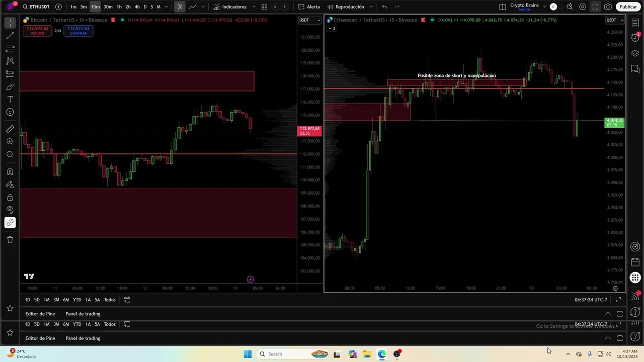
Task: Open the forecasting and measurement tools
Action: click(10, 74)
